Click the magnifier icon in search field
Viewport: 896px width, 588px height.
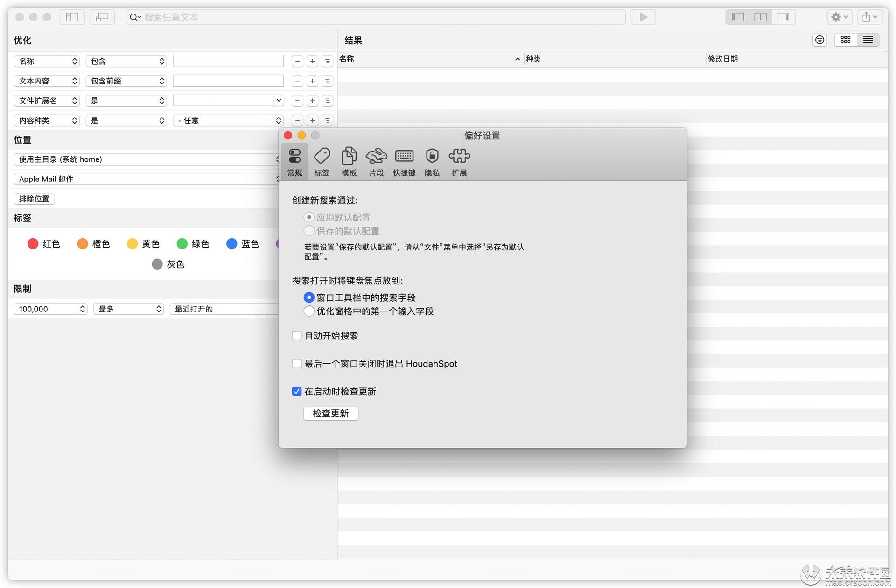[135, 17]
